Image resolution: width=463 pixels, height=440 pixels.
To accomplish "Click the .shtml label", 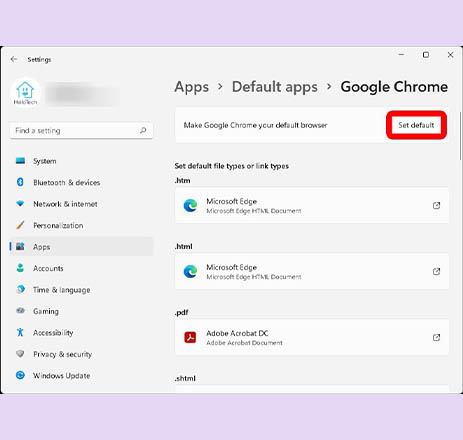I will (185, 378).
